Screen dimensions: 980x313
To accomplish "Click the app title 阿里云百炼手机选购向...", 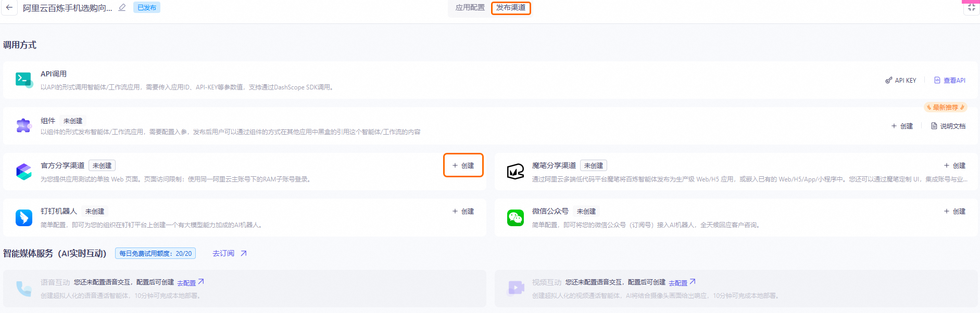I will point(67,8).
